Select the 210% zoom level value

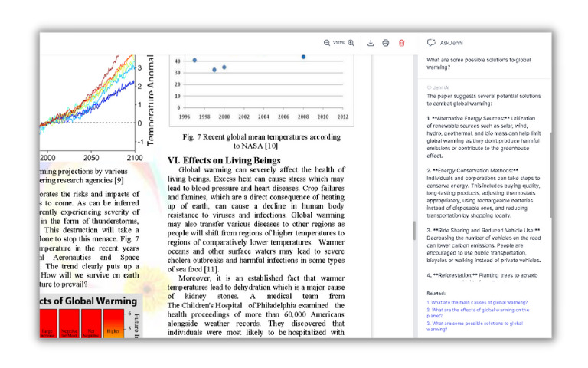click(338, 43)
